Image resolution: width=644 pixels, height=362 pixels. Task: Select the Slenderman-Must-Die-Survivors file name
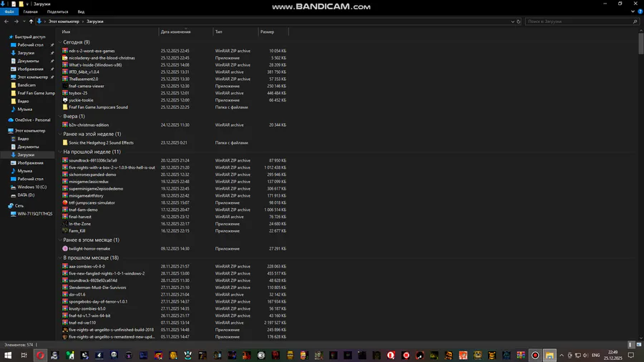pos(97,288)
